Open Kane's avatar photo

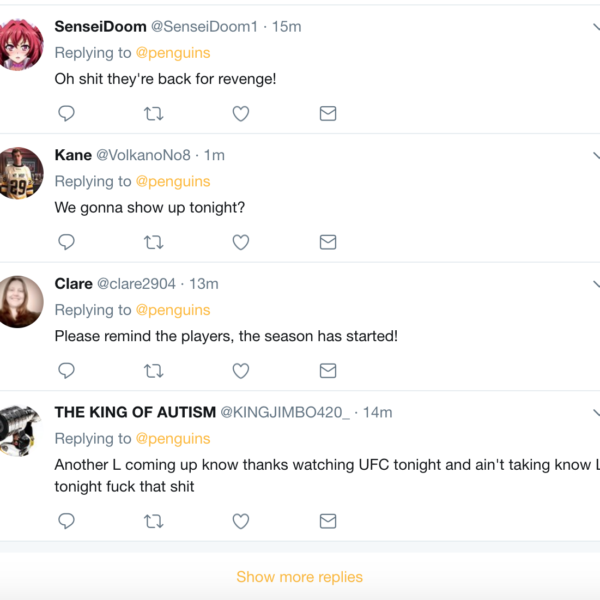21,173
